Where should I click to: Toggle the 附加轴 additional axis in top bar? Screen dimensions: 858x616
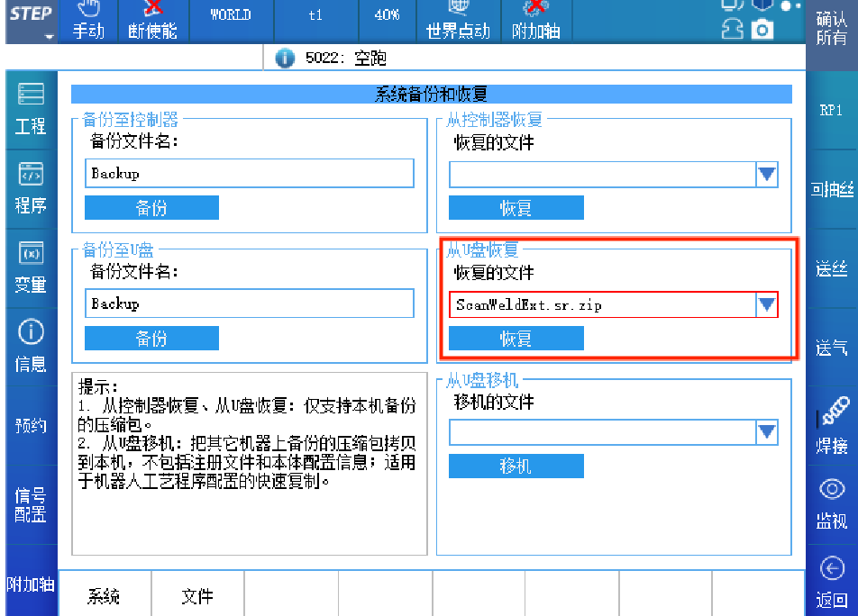point(535,21)
